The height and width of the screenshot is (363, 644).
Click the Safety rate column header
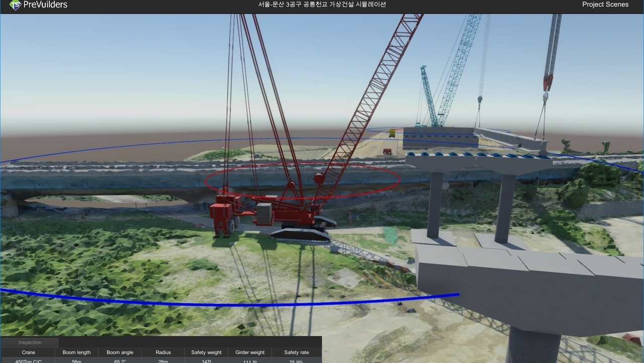[x=297, y=352]
